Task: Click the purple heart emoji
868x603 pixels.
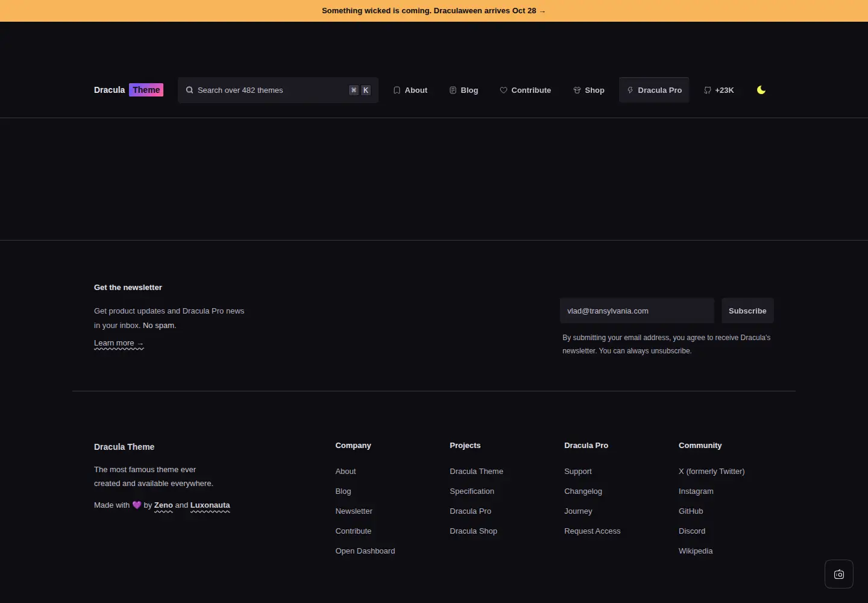Action: click(137, 505)
